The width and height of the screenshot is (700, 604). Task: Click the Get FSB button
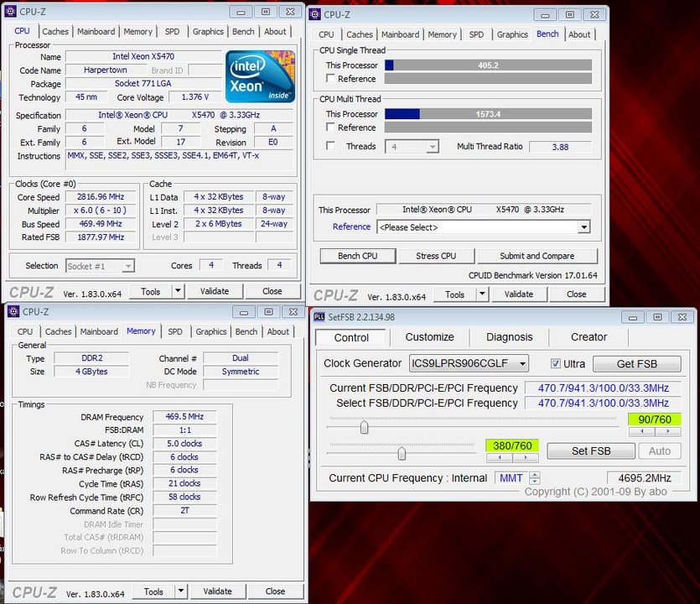coord(637,363)
